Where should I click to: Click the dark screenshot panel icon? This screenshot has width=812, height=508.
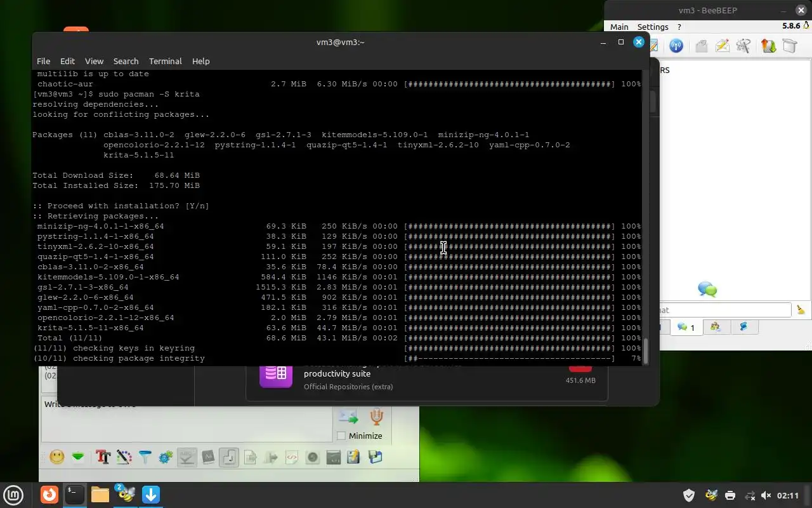[333, 457]
